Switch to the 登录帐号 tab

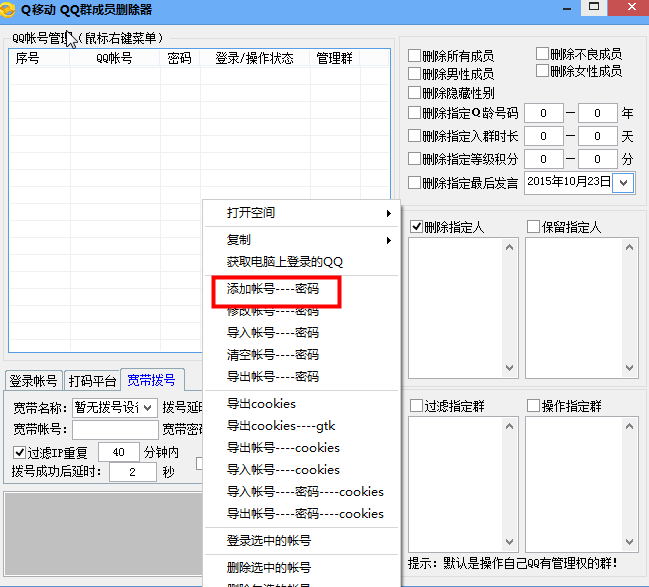(x=34, y=380)
